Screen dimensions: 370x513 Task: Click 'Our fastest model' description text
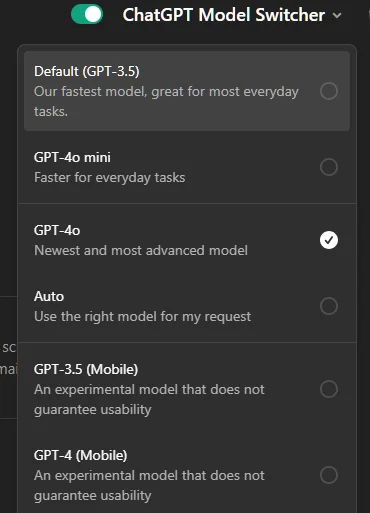166,101
